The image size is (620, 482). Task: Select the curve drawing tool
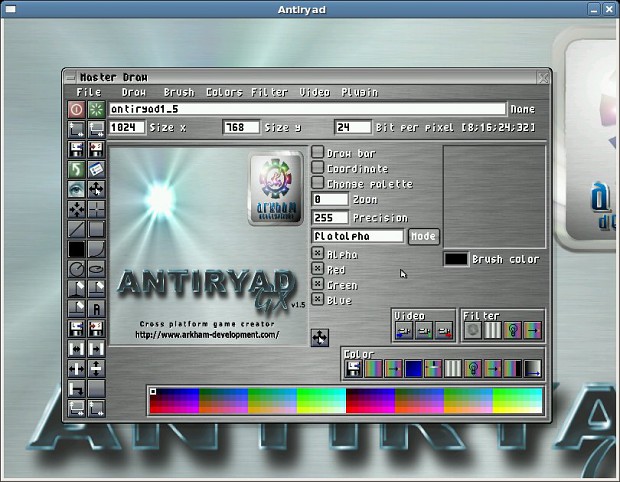point(96,249)
